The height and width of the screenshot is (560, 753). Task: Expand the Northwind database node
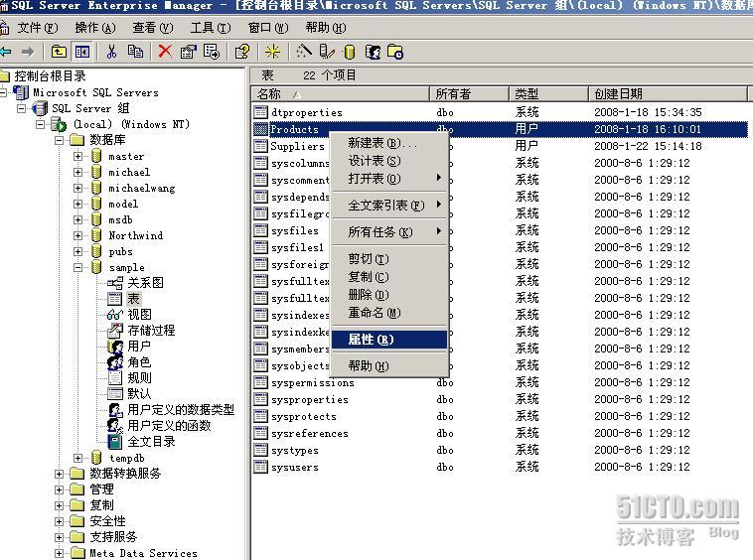coord(77,235)
